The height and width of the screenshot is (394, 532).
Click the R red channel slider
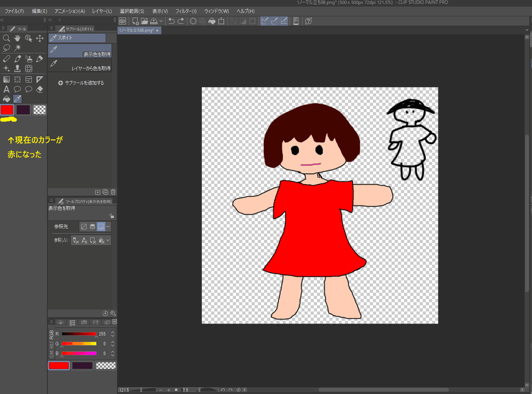[x=79, y=334]
